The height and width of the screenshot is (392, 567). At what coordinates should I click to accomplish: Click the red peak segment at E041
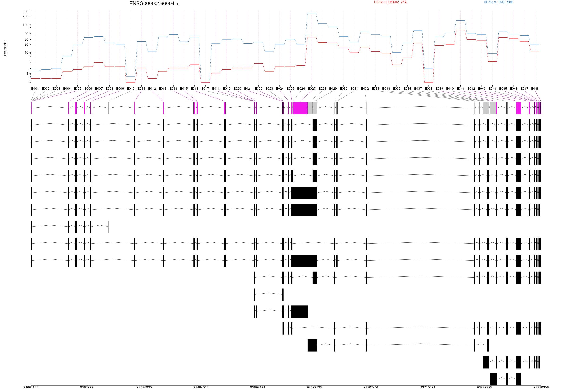pos(460,30)
